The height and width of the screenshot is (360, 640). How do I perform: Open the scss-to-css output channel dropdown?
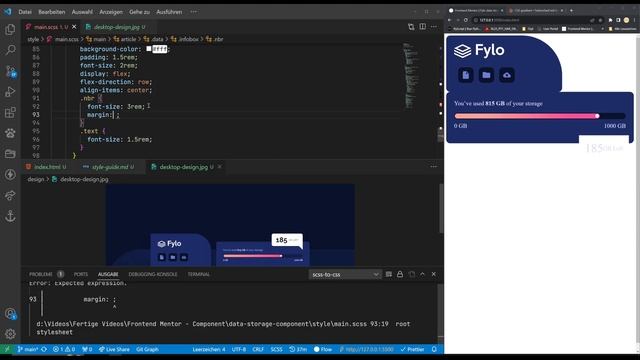[x=345, y=275]
